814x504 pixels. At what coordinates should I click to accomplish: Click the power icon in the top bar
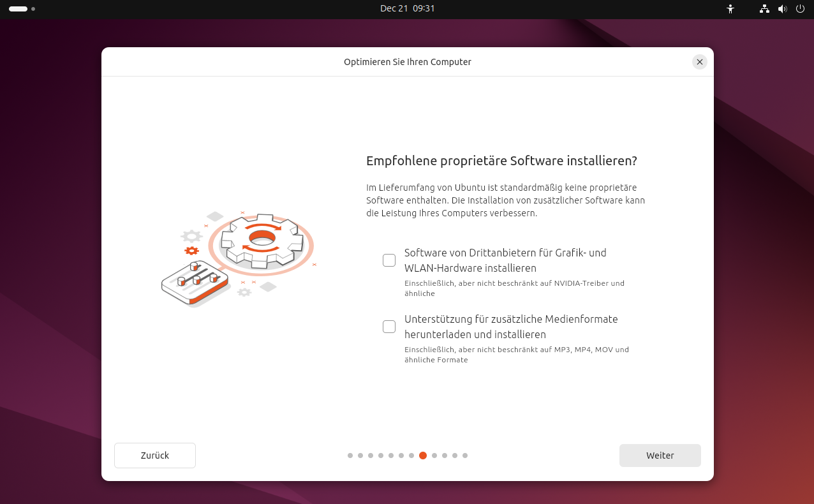pos(800,9)
